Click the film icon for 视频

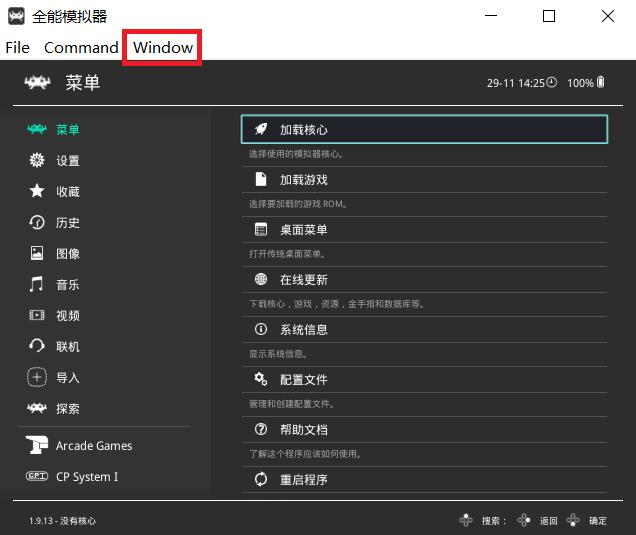[x=37, y=315]
